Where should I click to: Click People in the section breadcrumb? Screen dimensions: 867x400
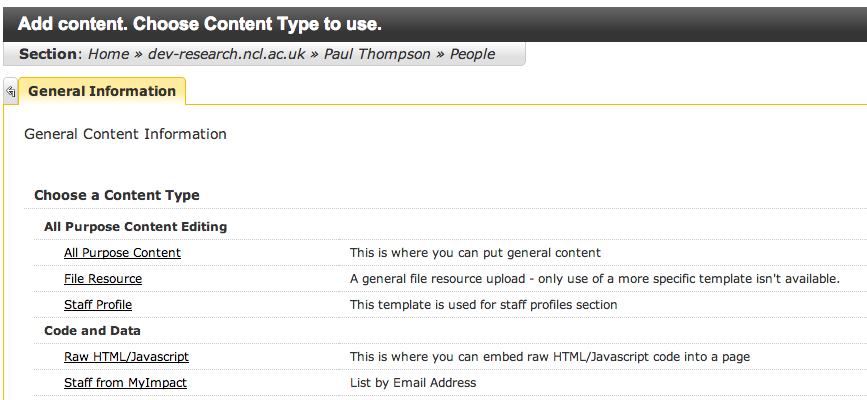point(472,54)
